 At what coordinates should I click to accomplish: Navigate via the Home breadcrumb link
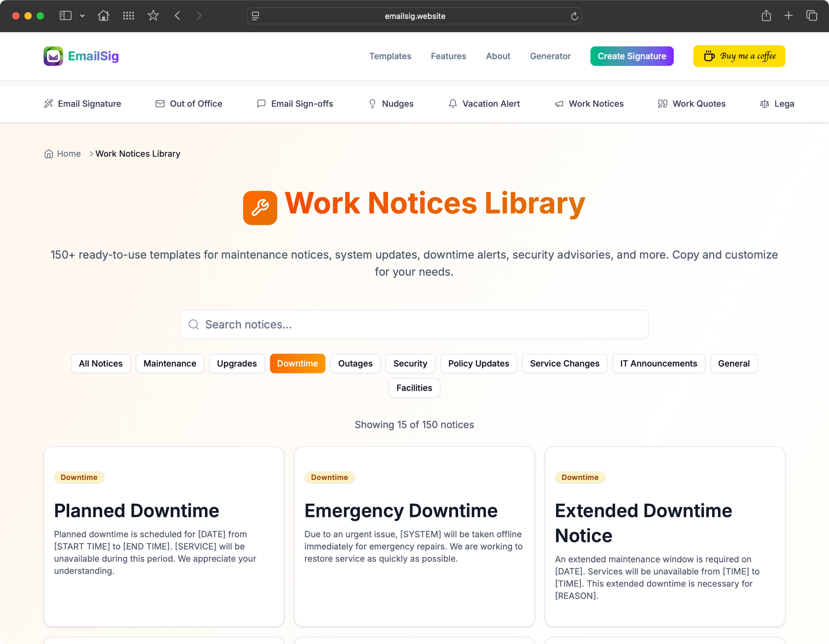click(68, 154)
